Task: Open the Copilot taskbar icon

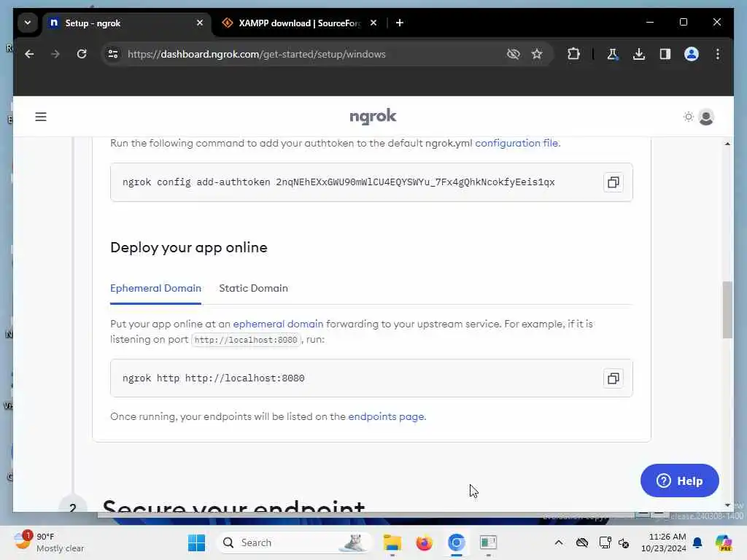Action: pos(724,542)
